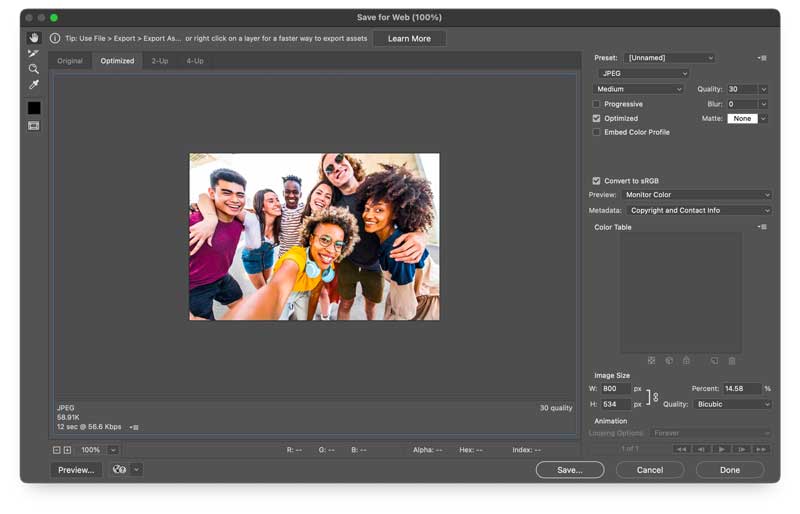Image resolution: width=800 pixels, height=514 pixels.
Task: Open the Bicubic resampling quality dropdown
Action: coord(732,404)
